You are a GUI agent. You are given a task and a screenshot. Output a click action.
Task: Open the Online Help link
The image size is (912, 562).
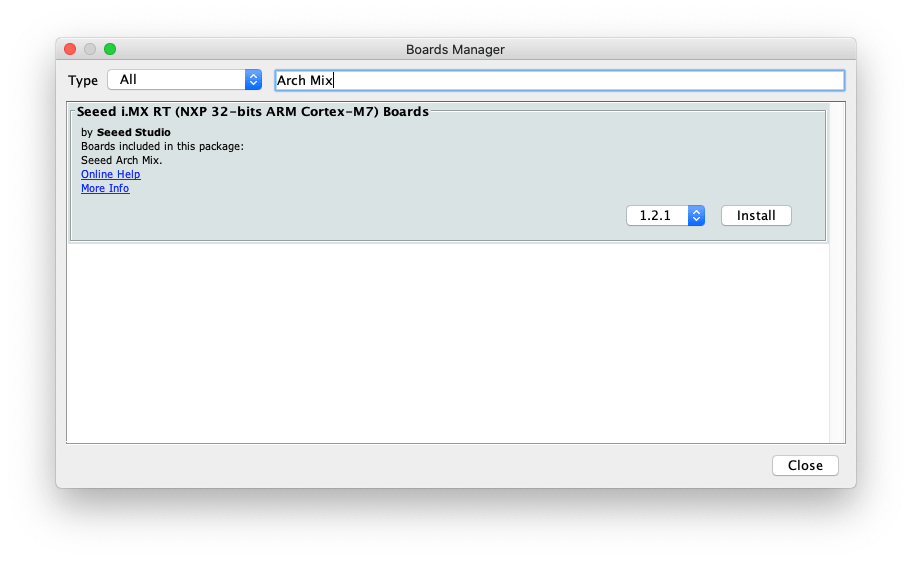[111, 175]
